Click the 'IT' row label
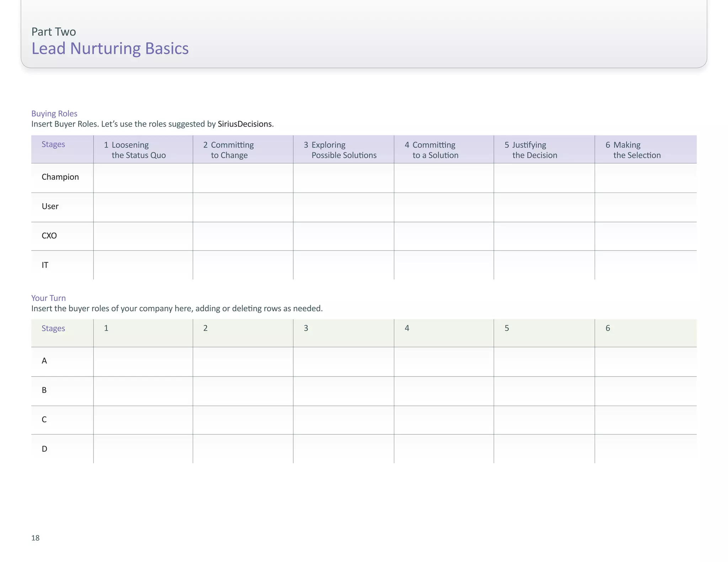Viewport: 728px width, 562px height. click(x=45, y=265)
